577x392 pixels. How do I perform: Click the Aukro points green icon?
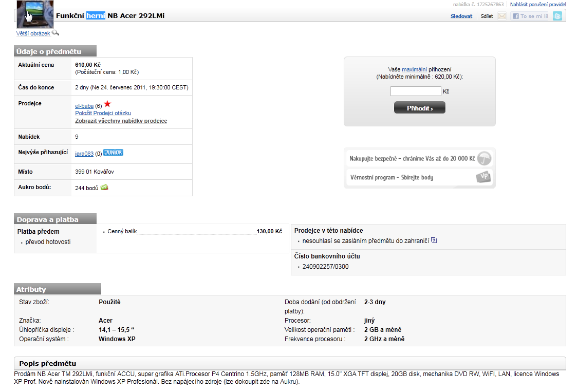point(104,187)
